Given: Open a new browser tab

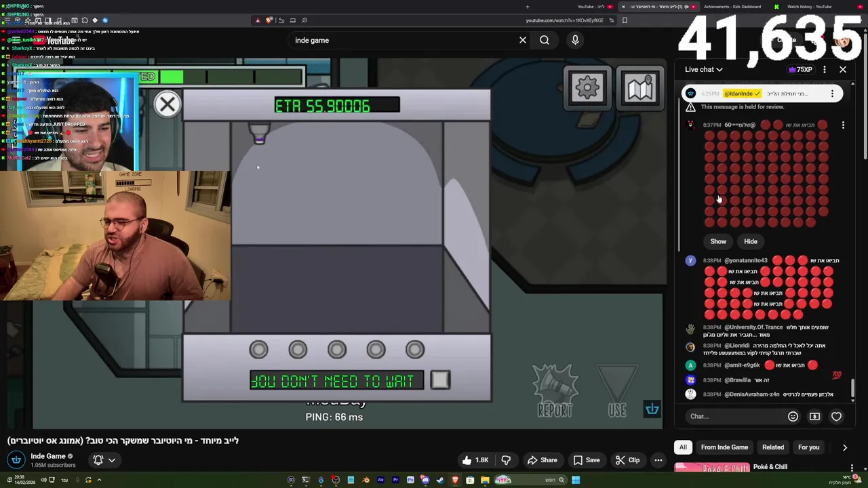Looking at the screenshot, I should [527, 7].
